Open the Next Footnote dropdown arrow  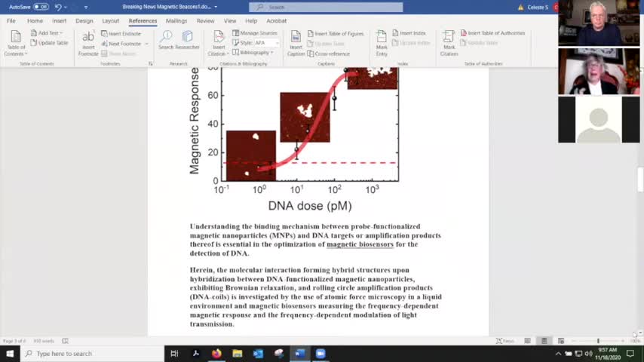(146, 44)
